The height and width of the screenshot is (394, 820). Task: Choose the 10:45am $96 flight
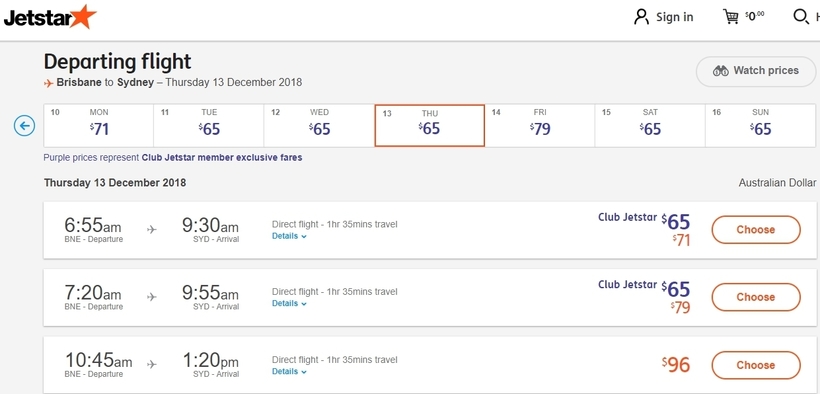tap(756, 365)
